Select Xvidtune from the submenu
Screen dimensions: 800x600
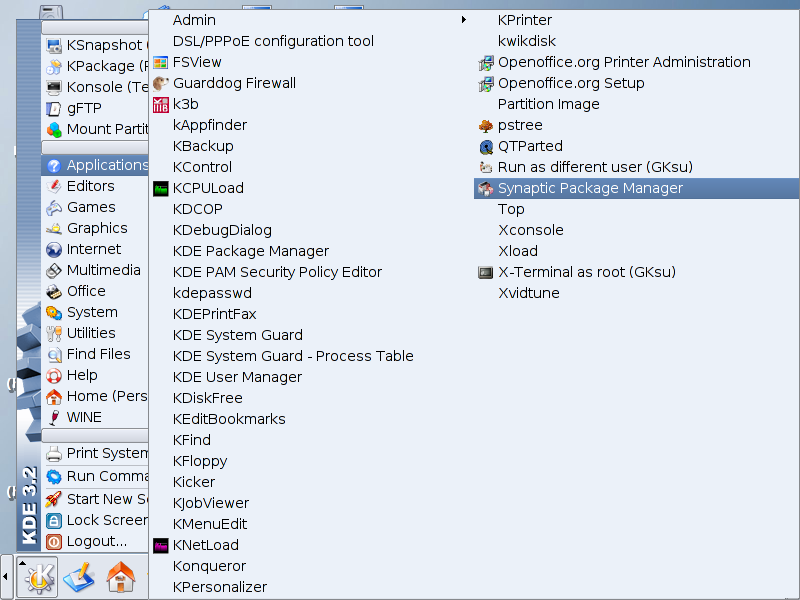click(528, 293)
